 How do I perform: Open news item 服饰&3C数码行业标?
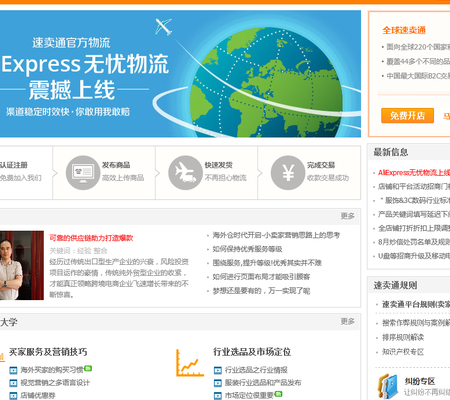[415, 201]
